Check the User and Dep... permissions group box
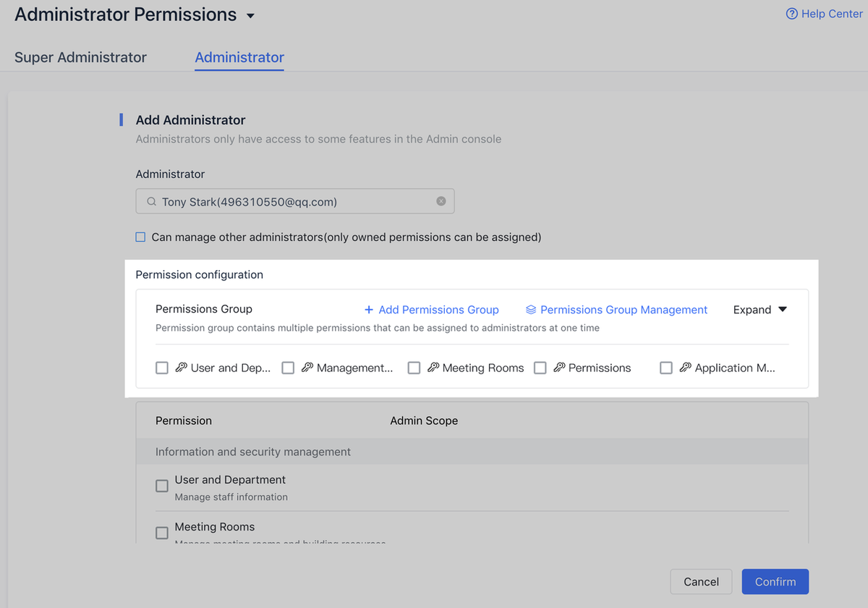This screenshot has width=868, height=608. pyautogui.click(x=162, y=368)
